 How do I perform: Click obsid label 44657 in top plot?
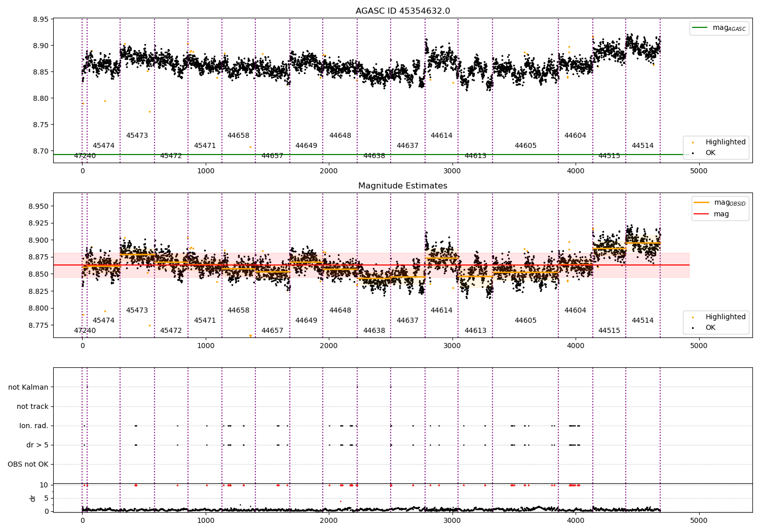pyautogui.click(x=272, y=156)
